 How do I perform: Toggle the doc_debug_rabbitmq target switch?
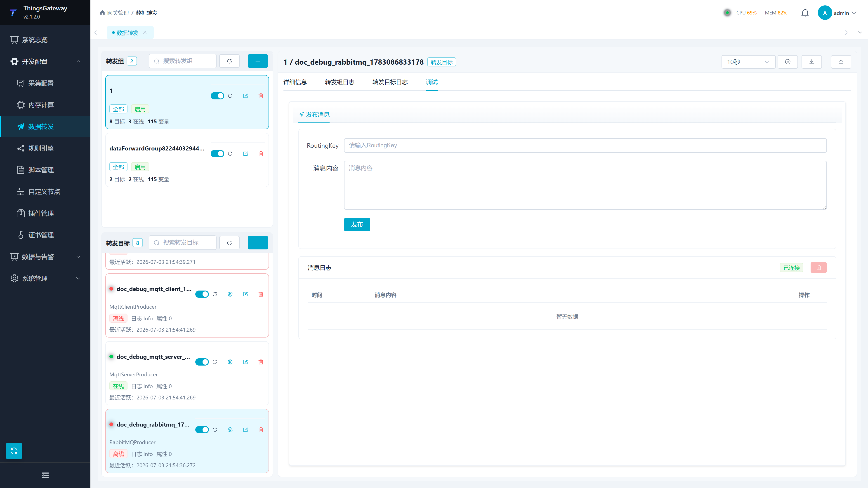click(x=202, y=430)
